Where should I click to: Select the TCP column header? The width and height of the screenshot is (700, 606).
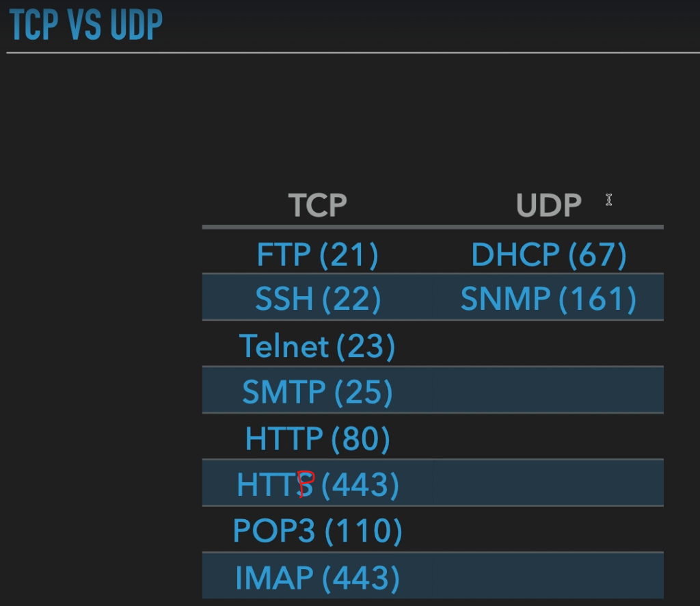[317, 205]
